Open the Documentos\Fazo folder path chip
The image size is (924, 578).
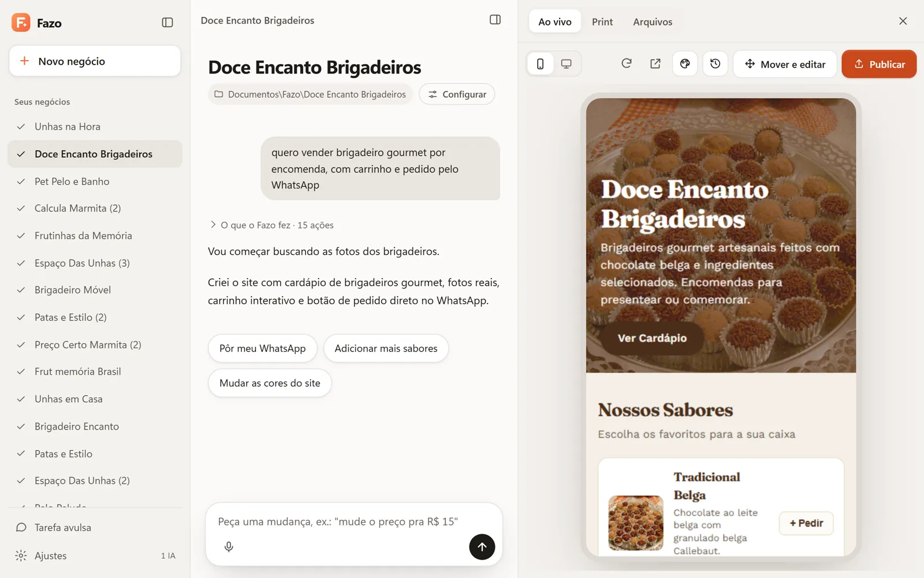[x=310, y=94]
